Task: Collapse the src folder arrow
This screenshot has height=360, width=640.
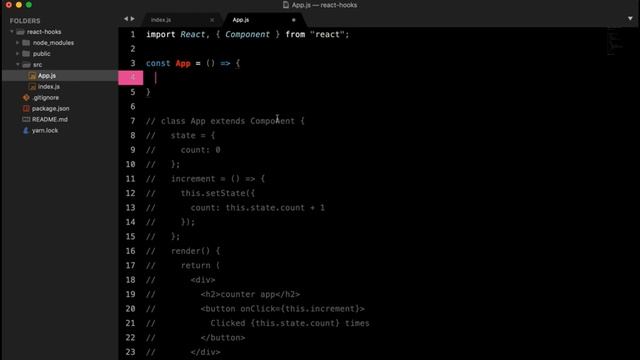Action: (18, 64)
